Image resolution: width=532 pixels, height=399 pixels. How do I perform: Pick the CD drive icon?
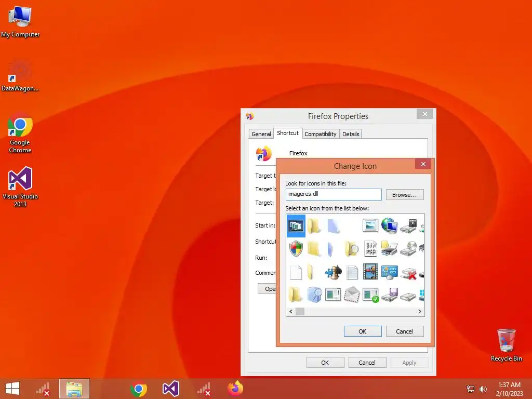tap(408, 249)
